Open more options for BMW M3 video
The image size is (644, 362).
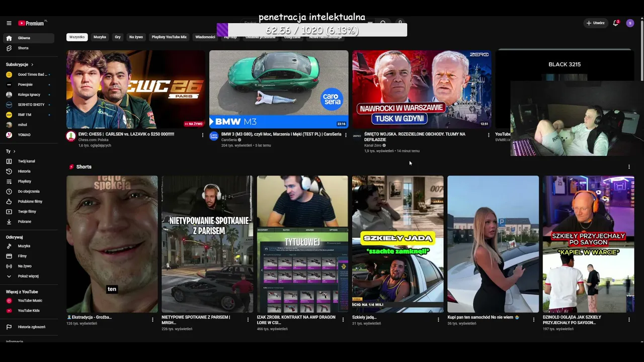(x=346, y=135)
